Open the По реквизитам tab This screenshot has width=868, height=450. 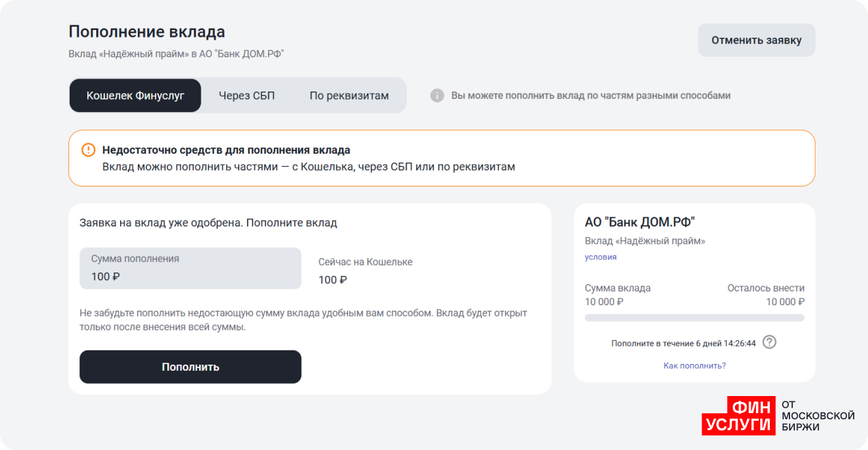click(x=349, y=96)
